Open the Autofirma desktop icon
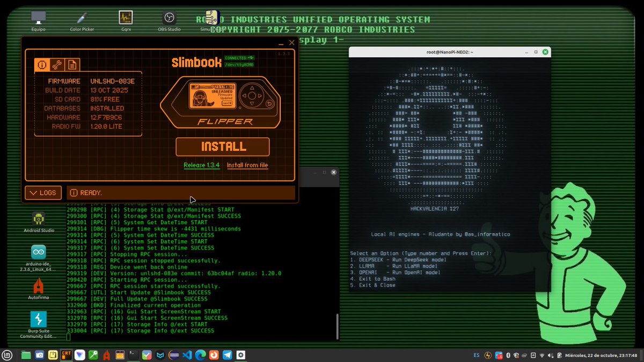The image size is (644, 362). click(x=39, y=289)
